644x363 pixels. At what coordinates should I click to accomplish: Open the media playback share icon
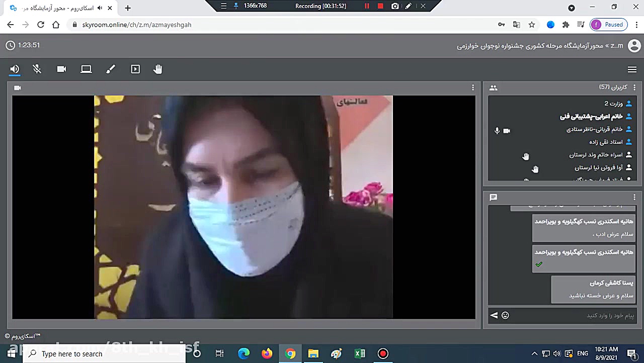pyautogui.click(x=135, y=69)
